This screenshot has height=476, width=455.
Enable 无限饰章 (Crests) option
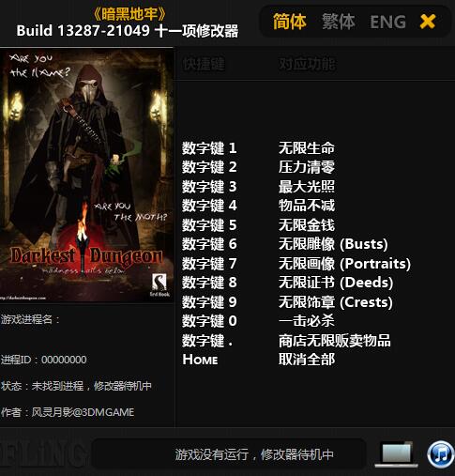point(336,302)
